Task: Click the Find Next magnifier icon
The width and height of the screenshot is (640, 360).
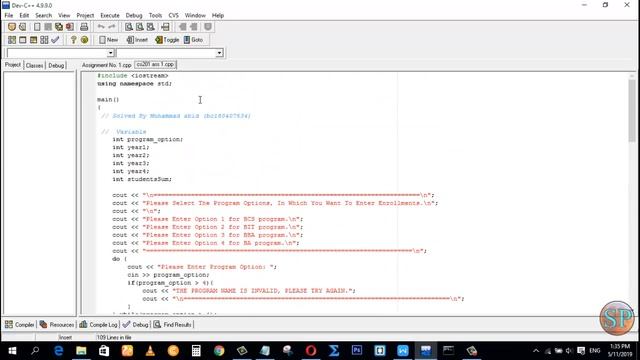Action: click(x=151, y=27)
